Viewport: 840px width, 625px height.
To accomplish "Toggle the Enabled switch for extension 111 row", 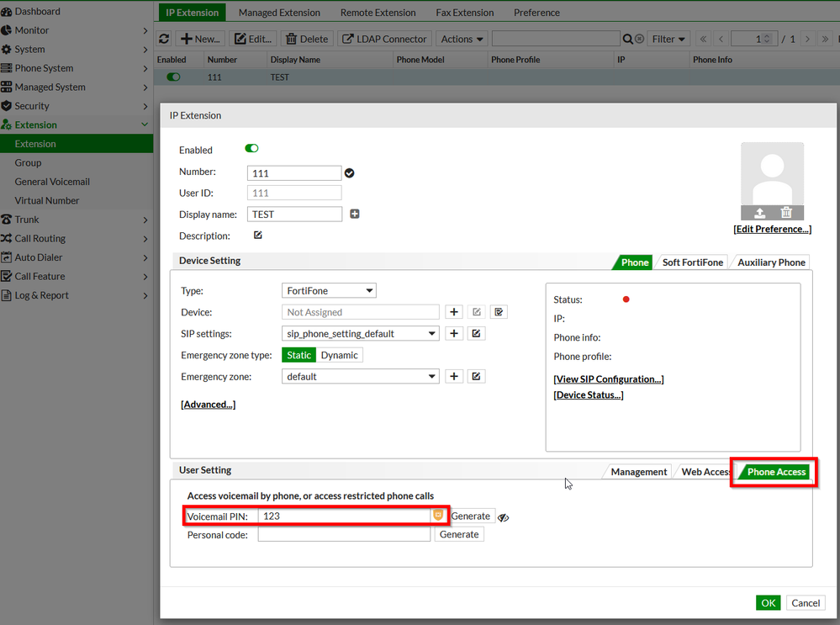I will click(173, 77).
